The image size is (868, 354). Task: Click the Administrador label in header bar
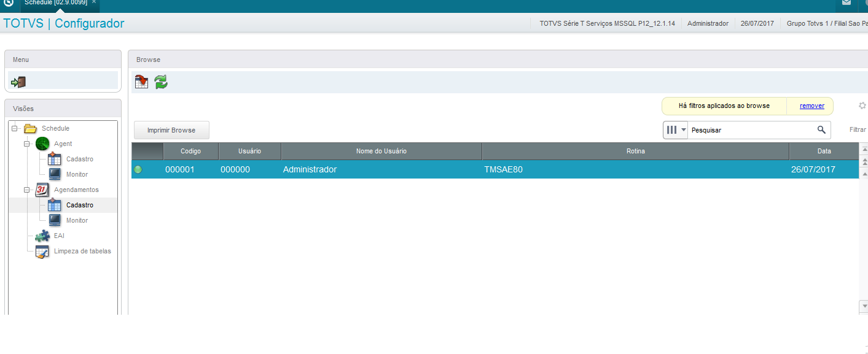708,23
